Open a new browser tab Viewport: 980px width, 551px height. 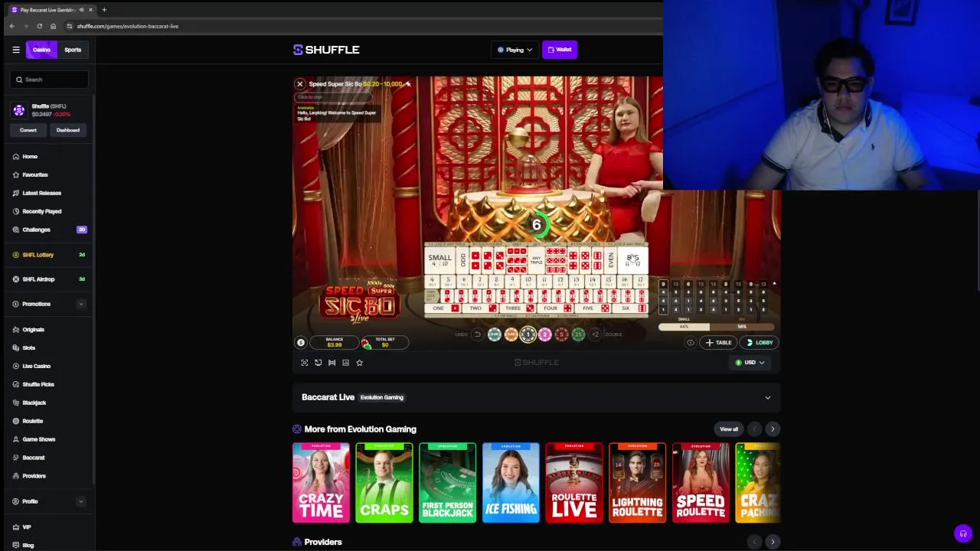coord(104,10)
